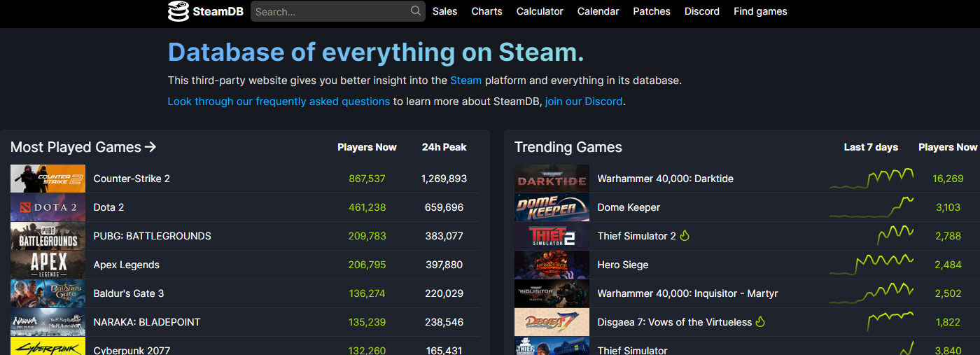Open the Steam platform hyperlink
980x355 pixels.
(x=465, y=81)
